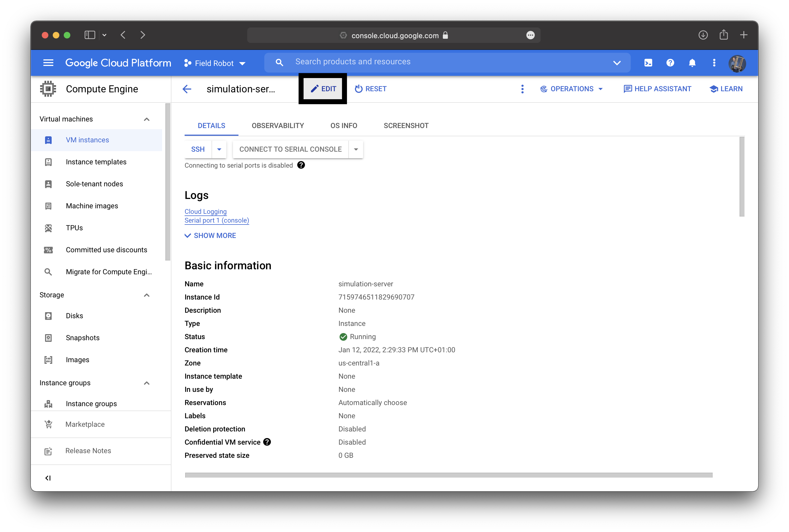Image resolution: width=789 pixels, height=532 pixels.
Task: Click Google Cloud Platform logo text
Action: 118,63
